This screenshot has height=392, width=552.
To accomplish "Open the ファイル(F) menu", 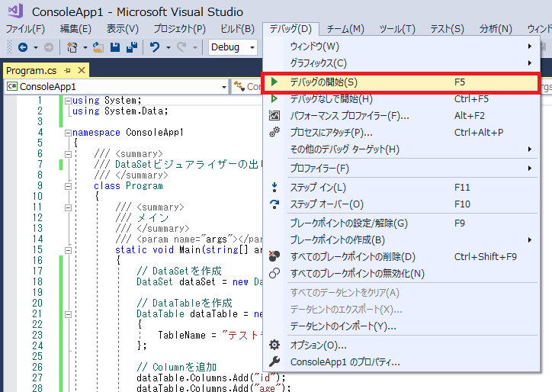I will [25, 28].
